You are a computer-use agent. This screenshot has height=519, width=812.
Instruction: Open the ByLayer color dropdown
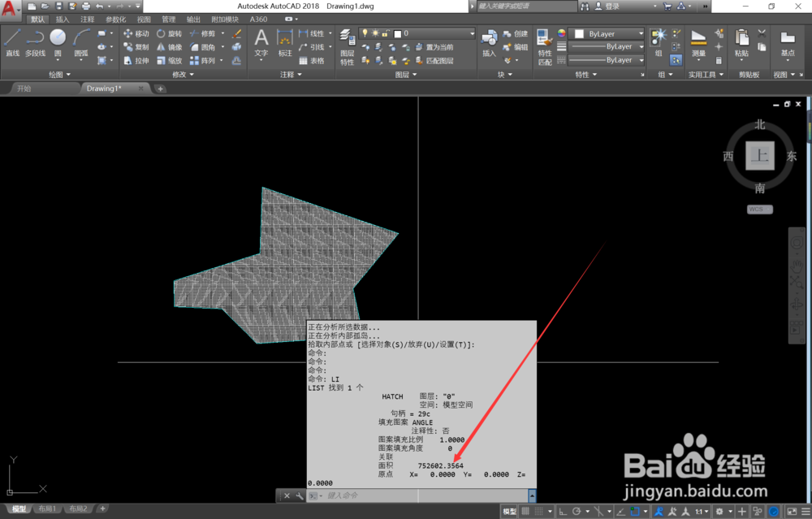pyautogui.click(x=607, y=33)
